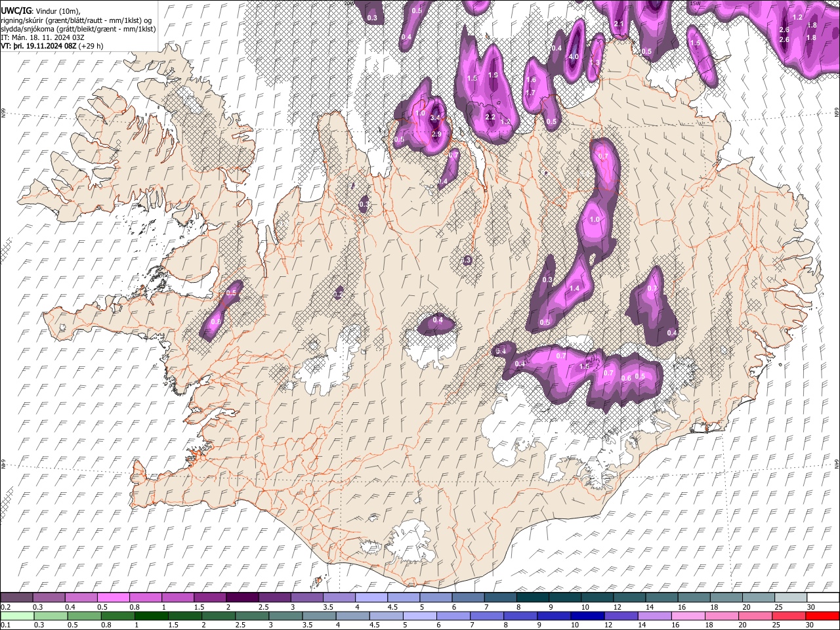This screenshot has height=630, width=840.
Task: Click the "1.9" precipitation value on the map
Action: (x=493, y=75)
